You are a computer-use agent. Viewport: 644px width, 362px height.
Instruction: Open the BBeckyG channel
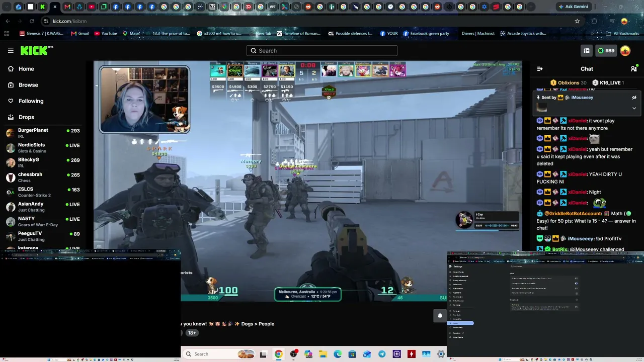pos(43,162)
